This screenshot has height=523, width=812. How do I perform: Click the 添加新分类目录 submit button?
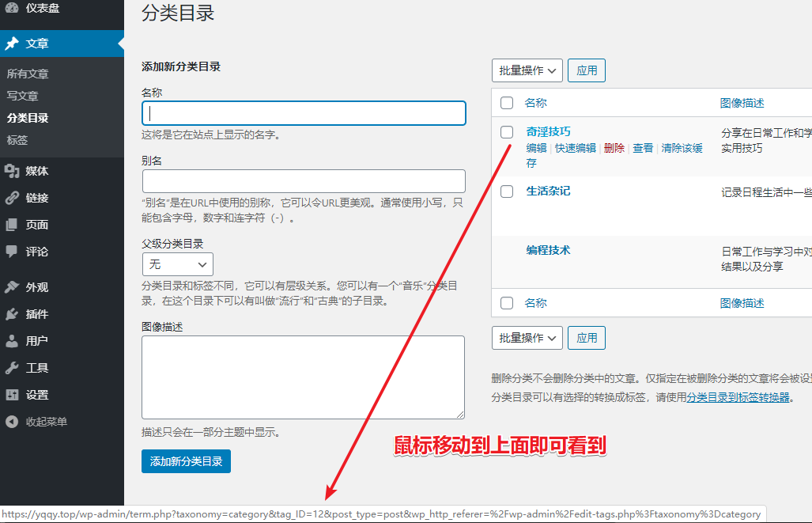tap(186, 461)
